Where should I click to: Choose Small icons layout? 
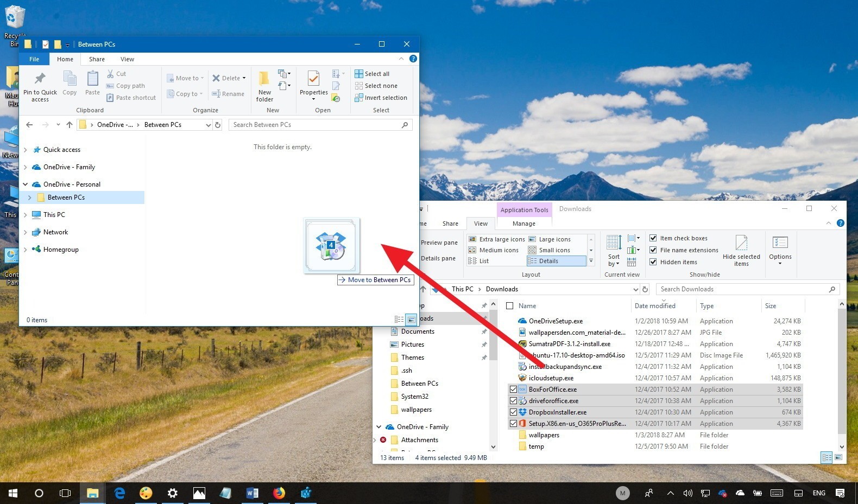pos(549,250)
